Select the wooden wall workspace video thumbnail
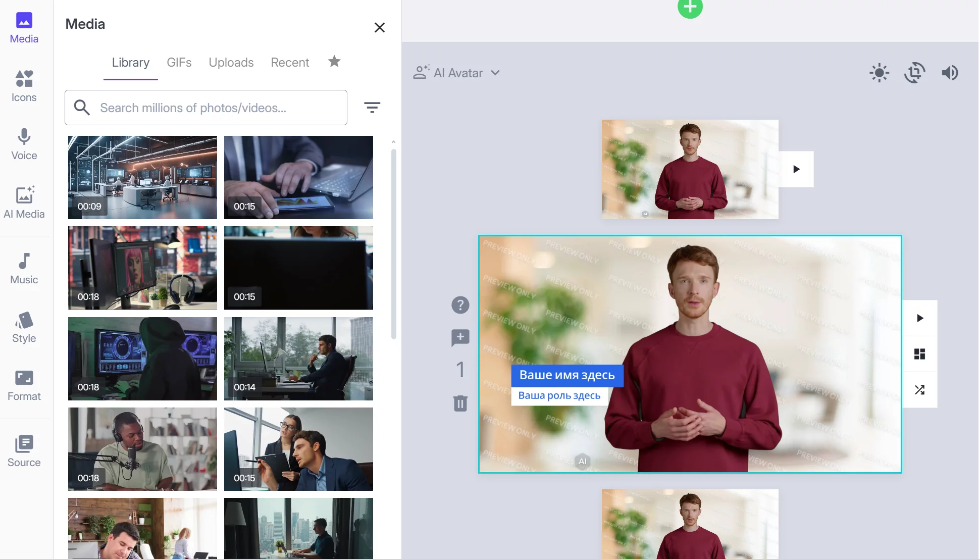The height and width of the screenshot is (559, 980). click(x=142, y=528)
